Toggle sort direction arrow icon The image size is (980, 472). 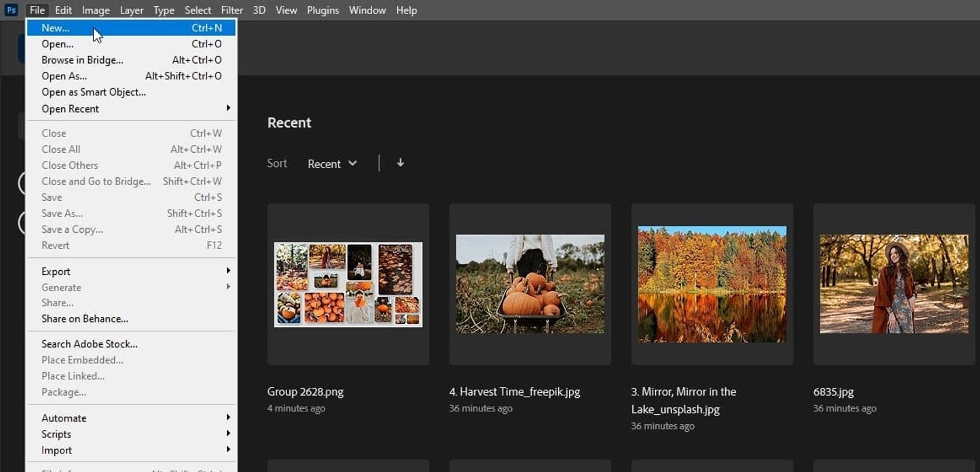400,163
